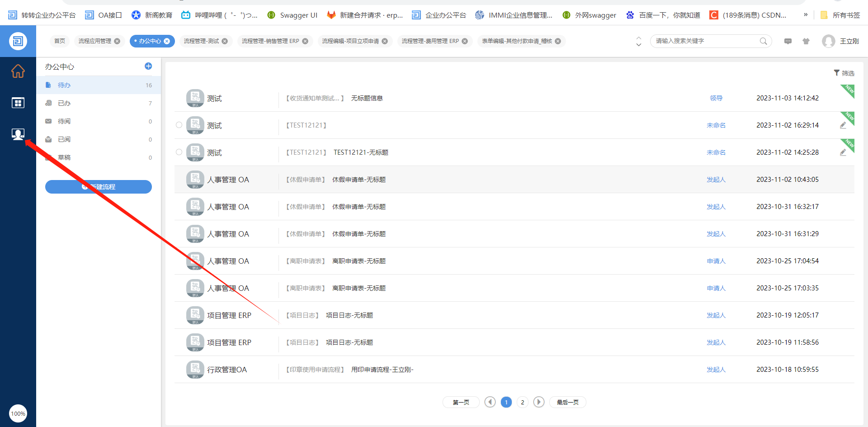Screen dimensions: 868x427
Task: Click the plus icon beside 办公中心
Action: [x=148, y=66]
